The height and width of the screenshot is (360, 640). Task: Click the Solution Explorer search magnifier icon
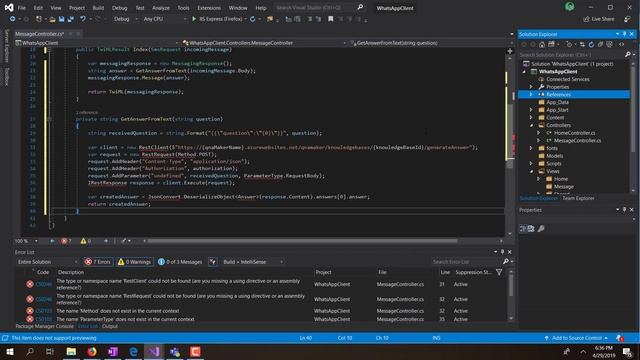tap(628, 54)
